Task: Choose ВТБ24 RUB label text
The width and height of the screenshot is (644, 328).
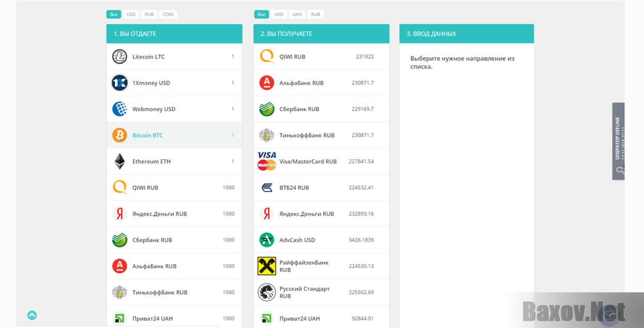Action: (x=294, y=188)
